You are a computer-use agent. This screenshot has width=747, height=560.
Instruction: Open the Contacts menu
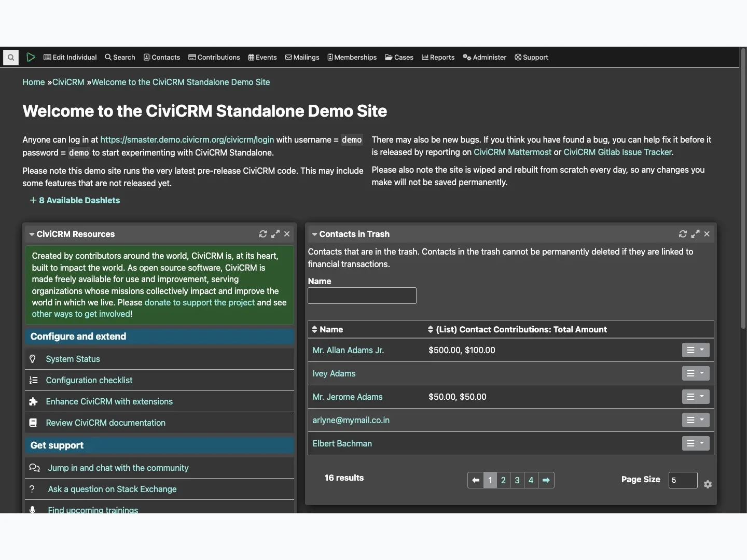pos(162,57)
